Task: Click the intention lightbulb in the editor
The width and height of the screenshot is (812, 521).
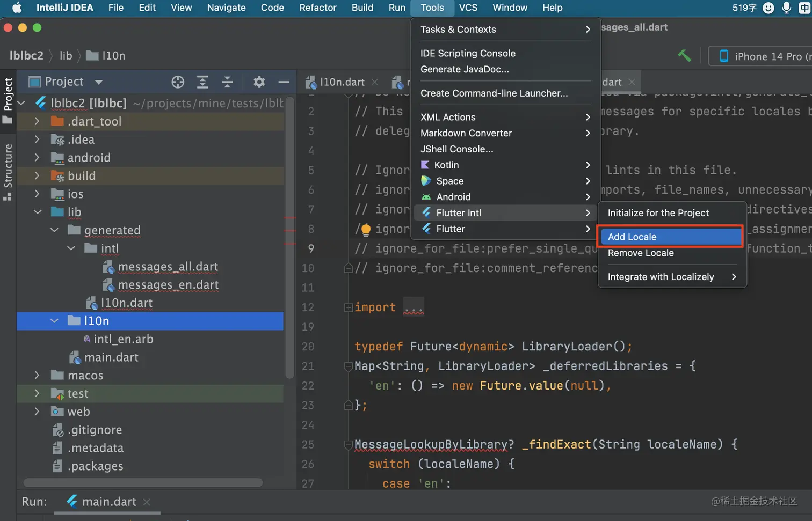Action: pyautogui.click(x=366, y=230)
